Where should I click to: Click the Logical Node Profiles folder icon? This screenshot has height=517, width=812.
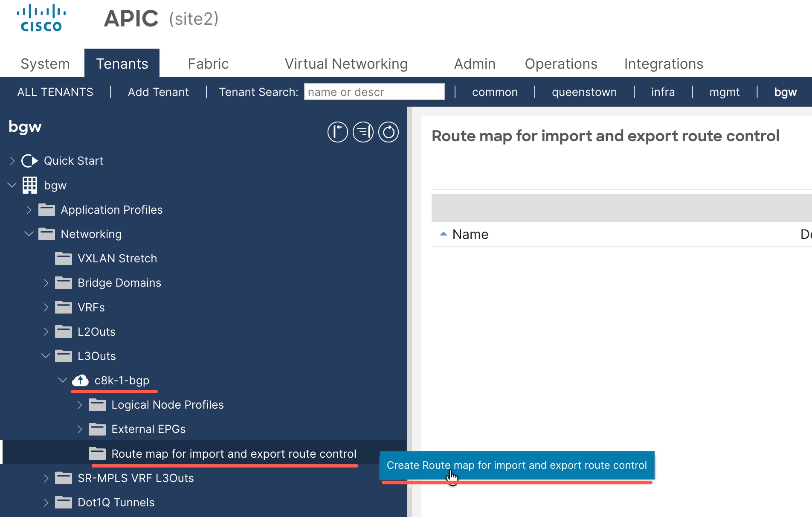pyautogui.click(x=97, y=404)
